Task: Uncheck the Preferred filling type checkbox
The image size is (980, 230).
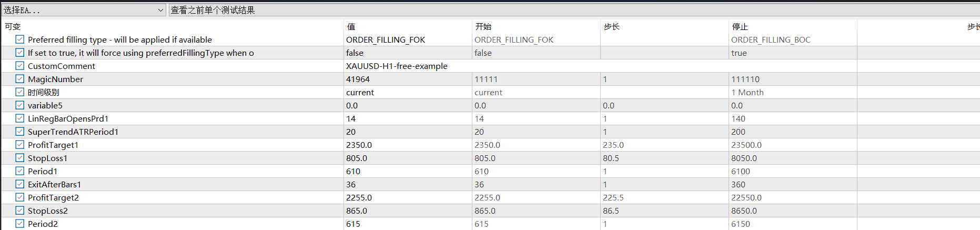Action: pos(20,39)
